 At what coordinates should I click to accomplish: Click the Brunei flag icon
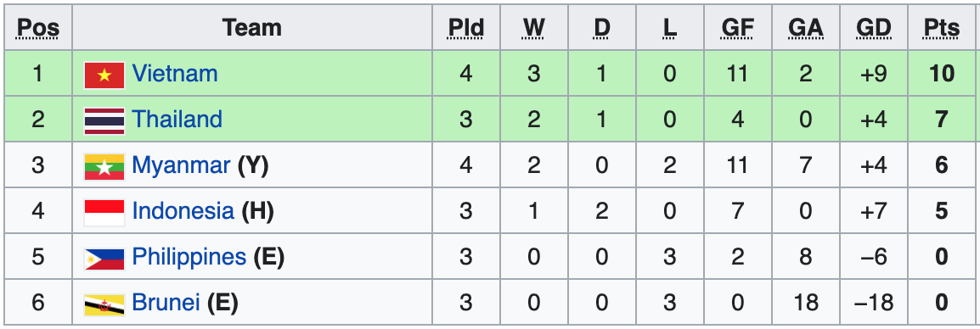click(104, 304)
